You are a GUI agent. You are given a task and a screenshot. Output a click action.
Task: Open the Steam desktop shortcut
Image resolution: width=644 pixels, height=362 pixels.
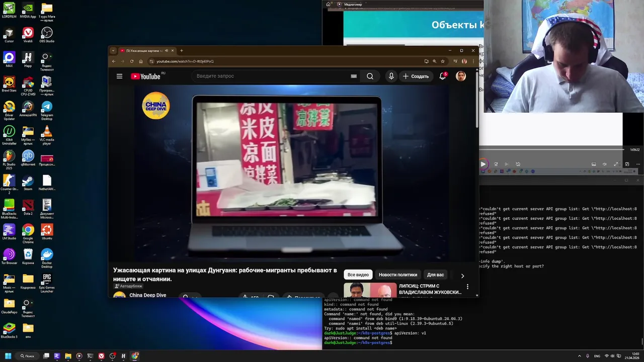pos(28,183)
